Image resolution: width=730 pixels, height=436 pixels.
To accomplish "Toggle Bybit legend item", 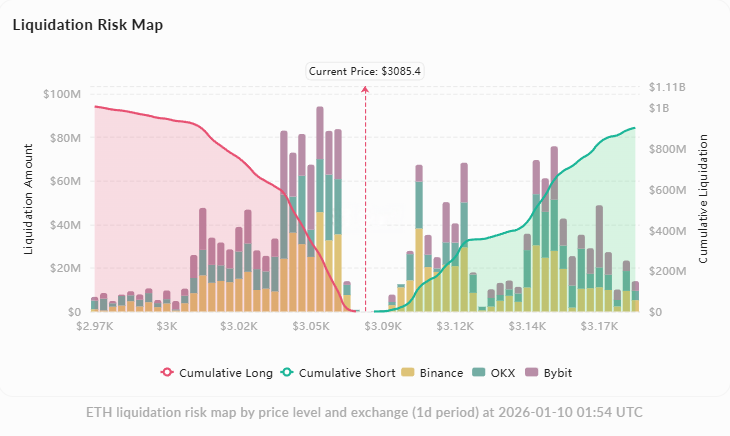I will pos(560,373).
